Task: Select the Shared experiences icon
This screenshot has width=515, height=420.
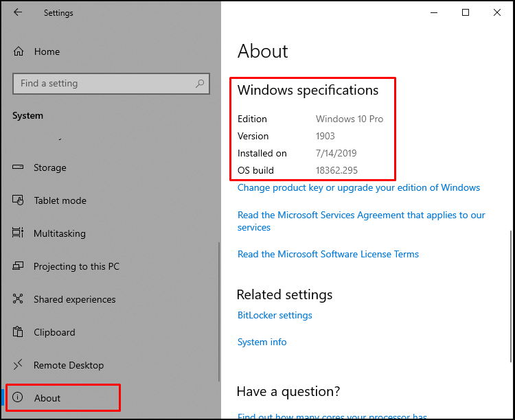Action: (x=19, y=299)
